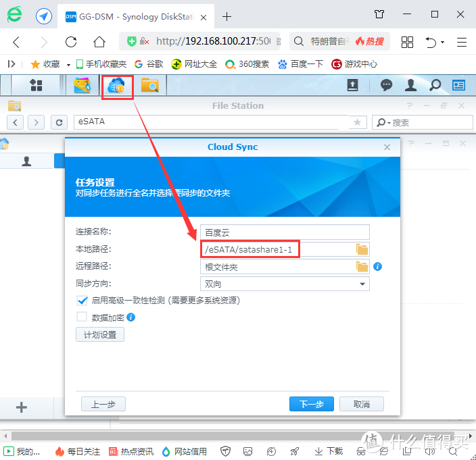Screen dimensions: 476x460
Task: Click the user icon in Cloud Sync sidebar
Action: point(27,161)
